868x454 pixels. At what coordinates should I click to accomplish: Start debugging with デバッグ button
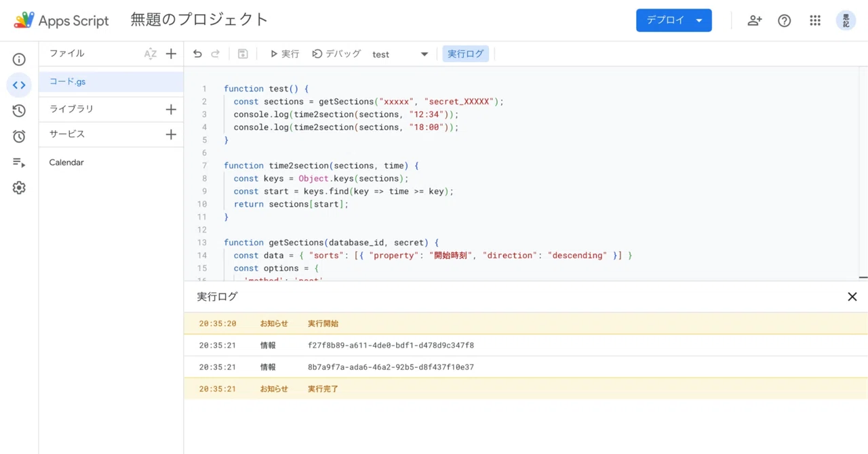click(336, 54)
